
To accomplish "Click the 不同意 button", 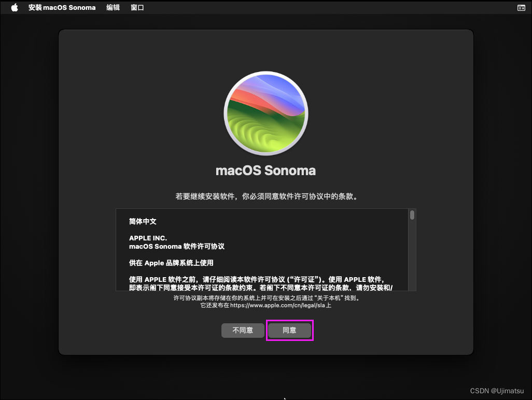I will pyautogui.click(x=243, y=330).
